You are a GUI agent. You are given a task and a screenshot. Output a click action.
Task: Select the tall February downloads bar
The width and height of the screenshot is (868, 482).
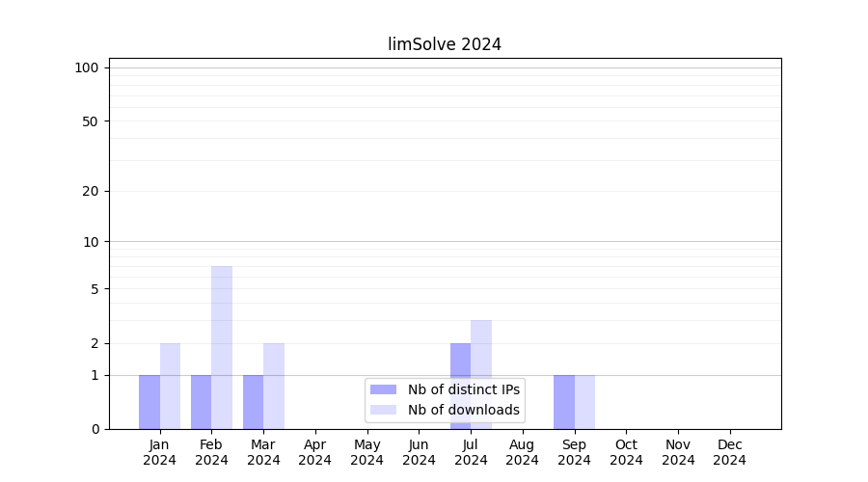click(x=222, y=347)
